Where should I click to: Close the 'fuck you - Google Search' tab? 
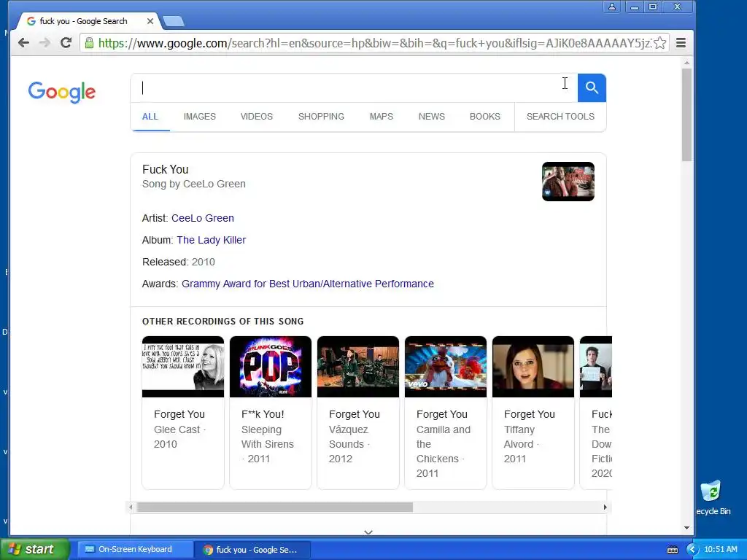[150, 21]
